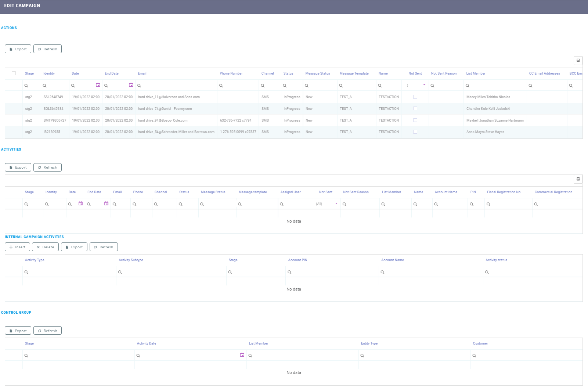Click the Account Name filter field in Internal Activities
The image size is (588, 389).
[x=432, y=272]
